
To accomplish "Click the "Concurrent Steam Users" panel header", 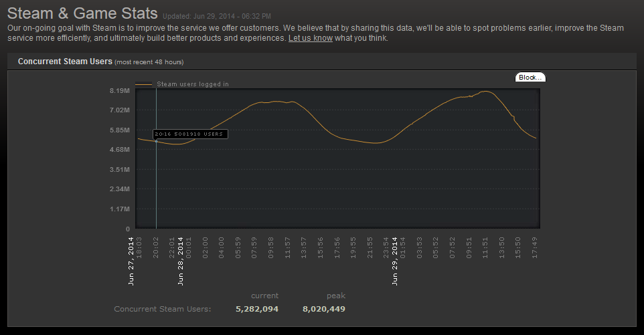I will (65, 62).
